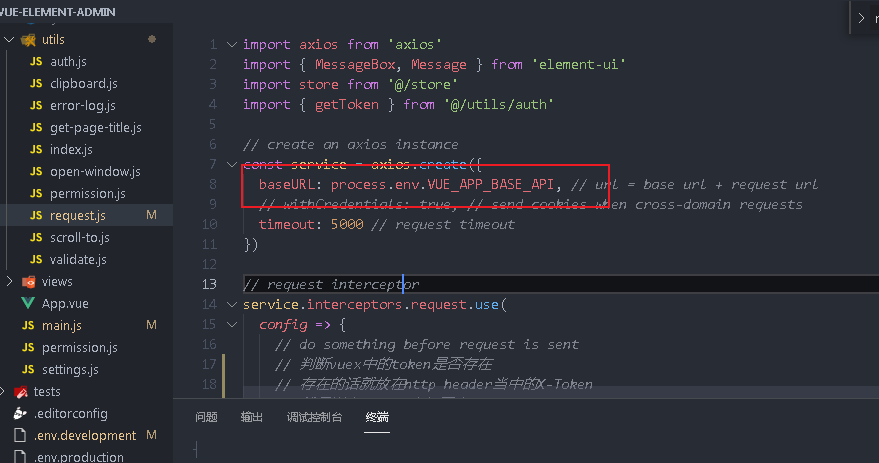Open the 调试控制台 tab

click(x=314, y=417)
